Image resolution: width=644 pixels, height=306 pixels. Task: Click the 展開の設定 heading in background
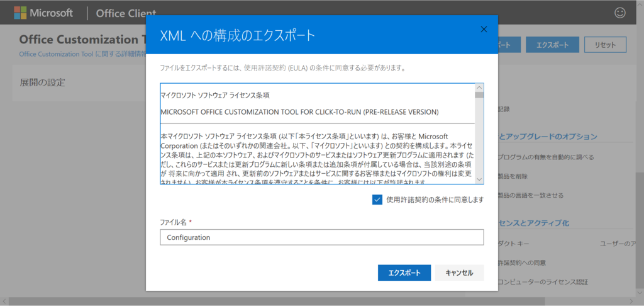[x=42, y=82]
